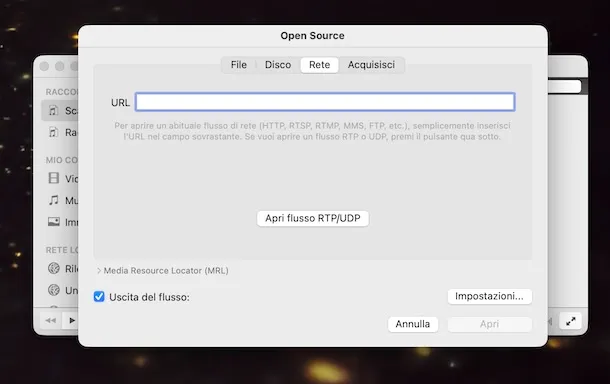This screenshot has width=610, height=384.
Task: Click the dimmed Apri button
Action: (x=489, y=324)
